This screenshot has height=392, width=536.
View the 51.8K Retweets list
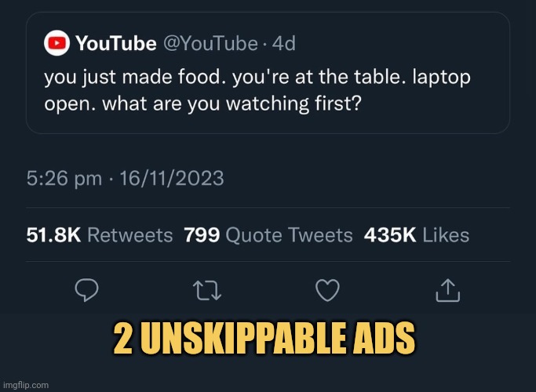100,235
